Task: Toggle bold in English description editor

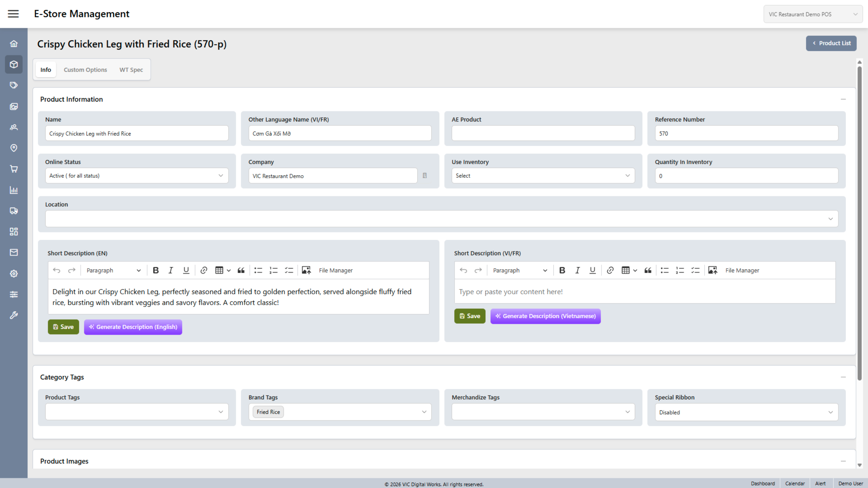Action: coord(156,270)
